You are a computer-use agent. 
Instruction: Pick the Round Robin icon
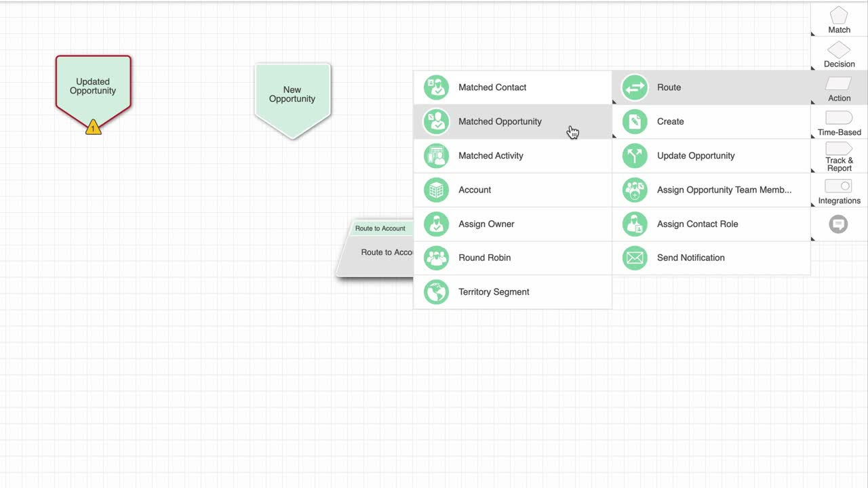pos(436,258)
